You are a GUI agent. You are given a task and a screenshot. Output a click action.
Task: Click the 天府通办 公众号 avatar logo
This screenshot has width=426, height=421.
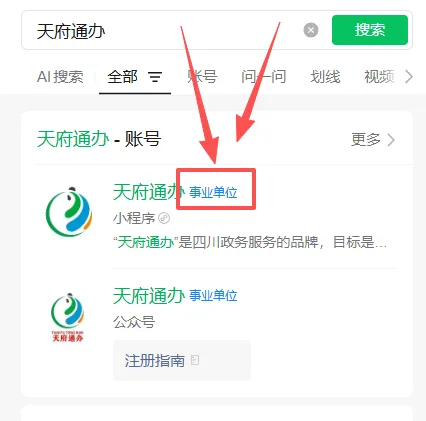(x=68, y=317)
